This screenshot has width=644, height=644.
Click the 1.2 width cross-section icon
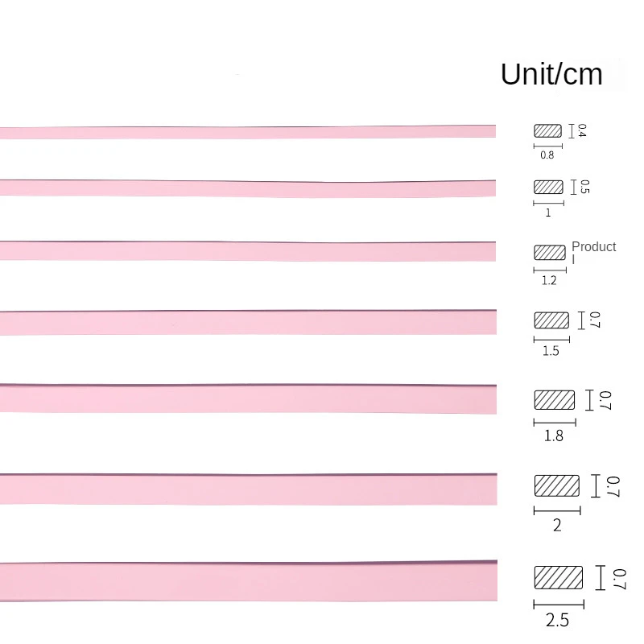(550, 252)
